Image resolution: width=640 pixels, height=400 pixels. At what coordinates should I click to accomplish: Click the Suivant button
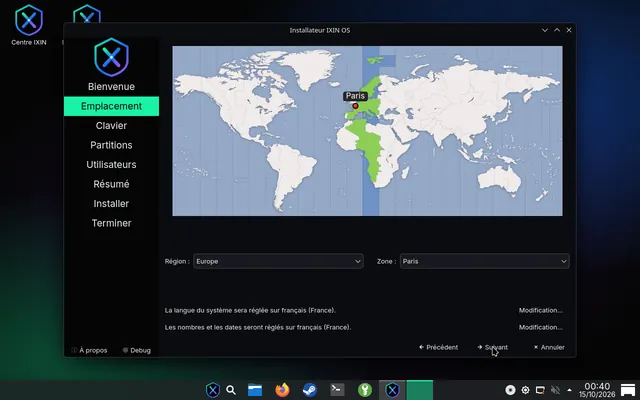click(x=493, y=347)
